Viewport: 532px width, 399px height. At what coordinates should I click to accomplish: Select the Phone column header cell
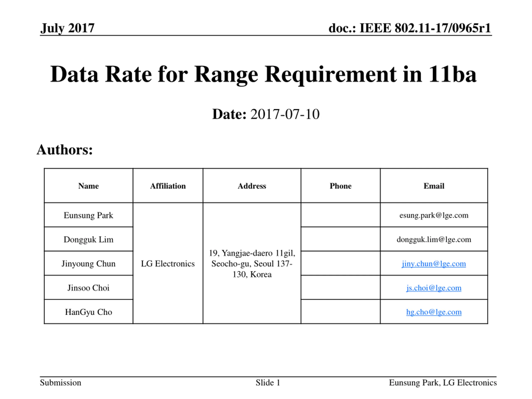coord(341,186)
